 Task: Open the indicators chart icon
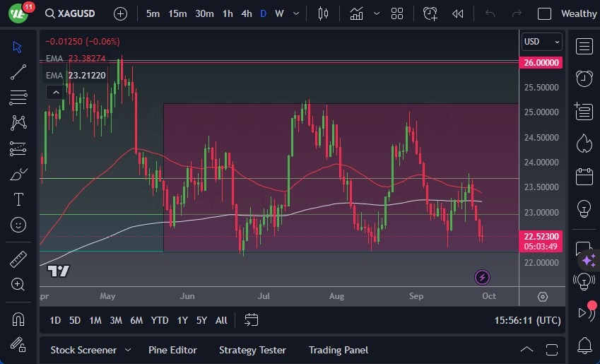tap(357, 13)
